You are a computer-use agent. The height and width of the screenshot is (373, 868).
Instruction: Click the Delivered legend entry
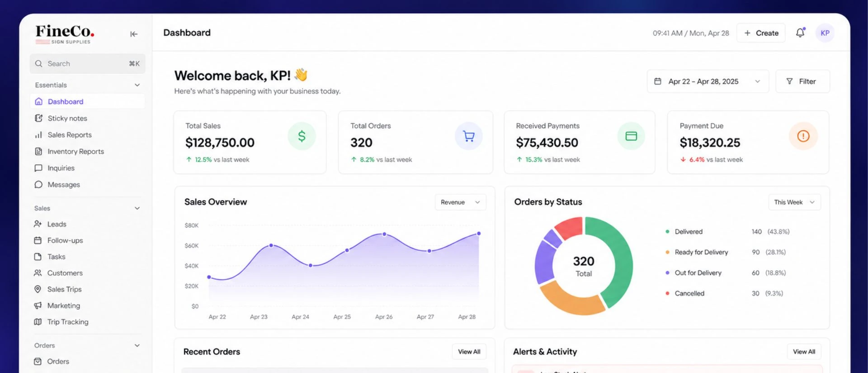[x=727, y=232]
